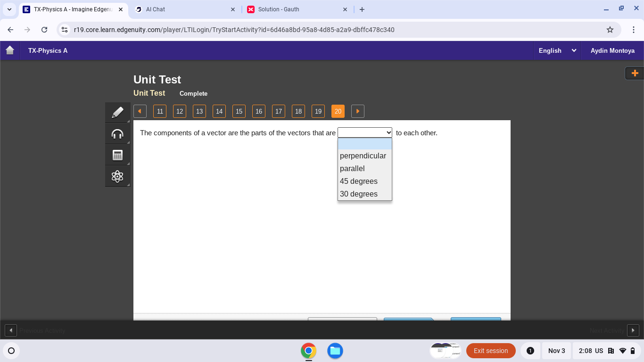
Task: Open the atom science reference tool
Action: point(117,176)
